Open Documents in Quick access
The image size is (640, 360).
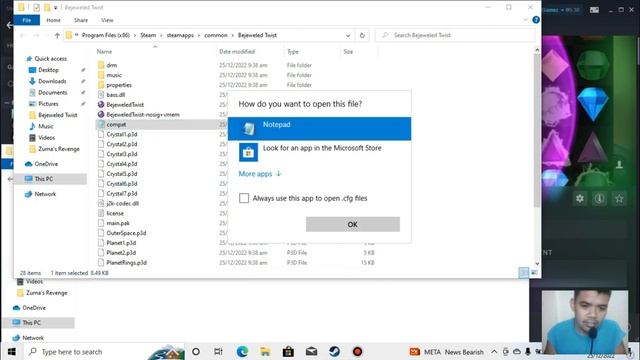52,93
